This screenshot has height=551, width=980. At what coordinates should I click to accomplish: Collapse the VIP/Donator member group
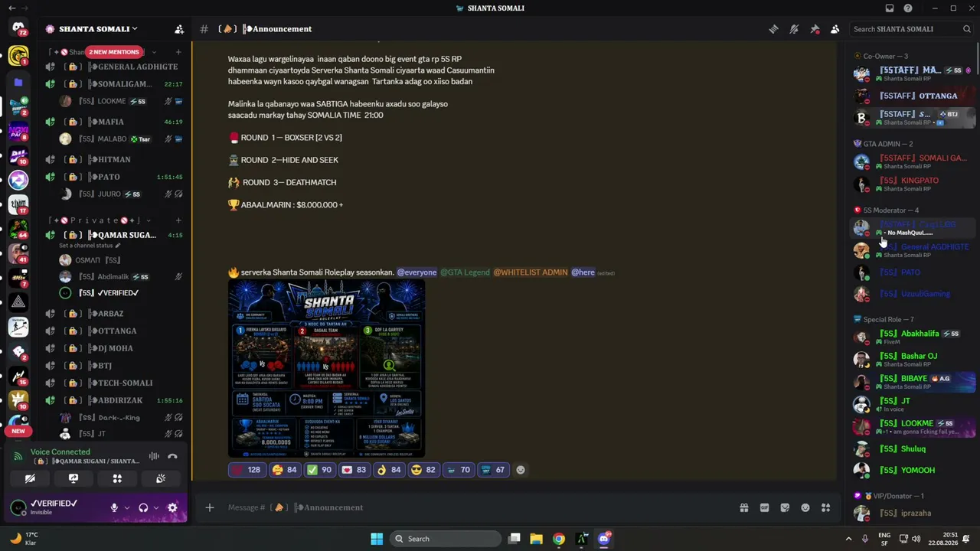coord(889,496)
